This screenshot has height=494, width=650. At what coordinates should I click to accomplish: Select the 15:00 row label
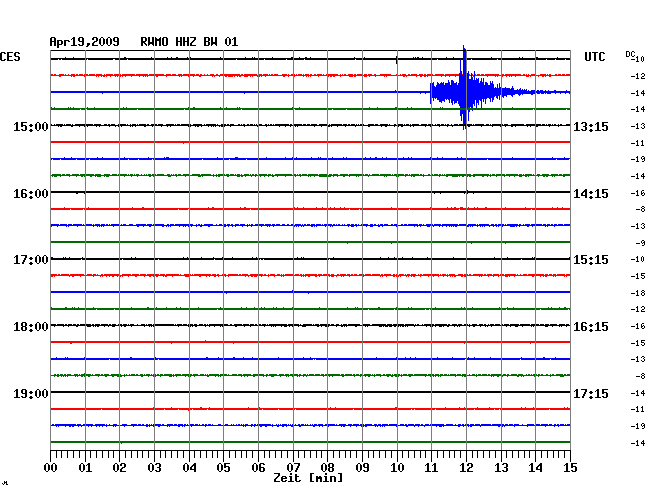[31, 126]
